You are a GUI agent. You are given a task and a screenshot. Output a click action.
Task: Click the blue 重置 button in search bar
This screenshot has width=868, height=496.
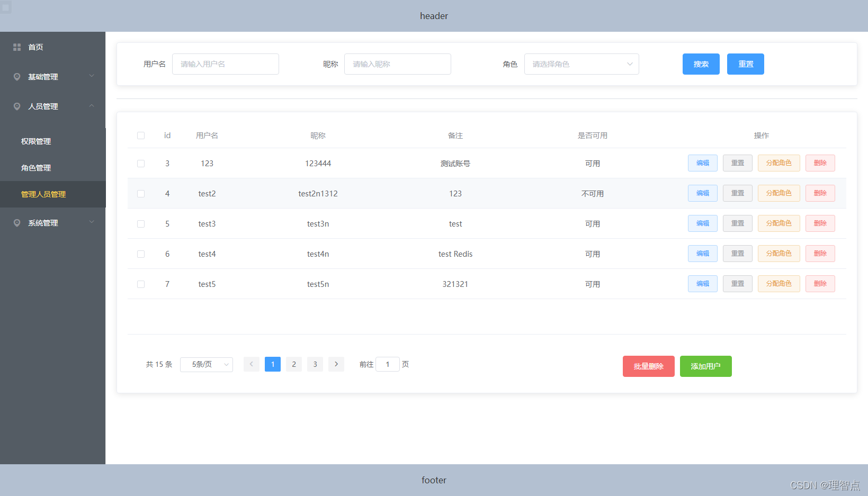[x=746, y=64]
